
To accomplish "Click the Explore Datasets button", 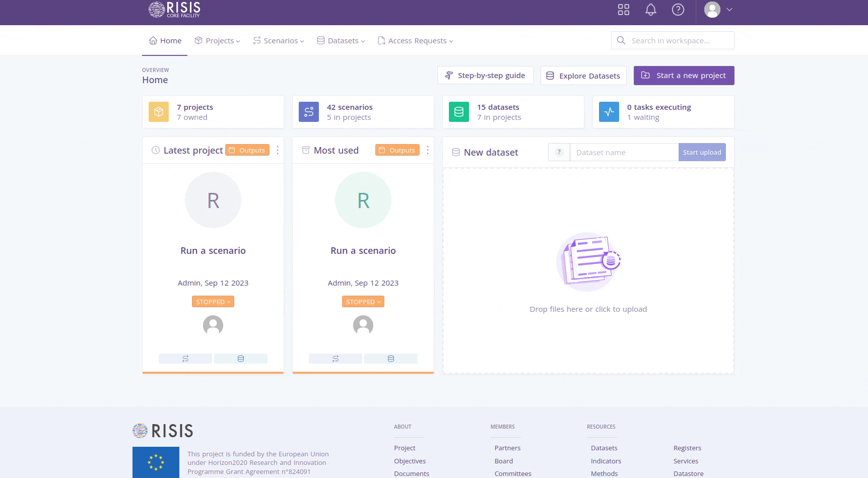I will 583,76.
